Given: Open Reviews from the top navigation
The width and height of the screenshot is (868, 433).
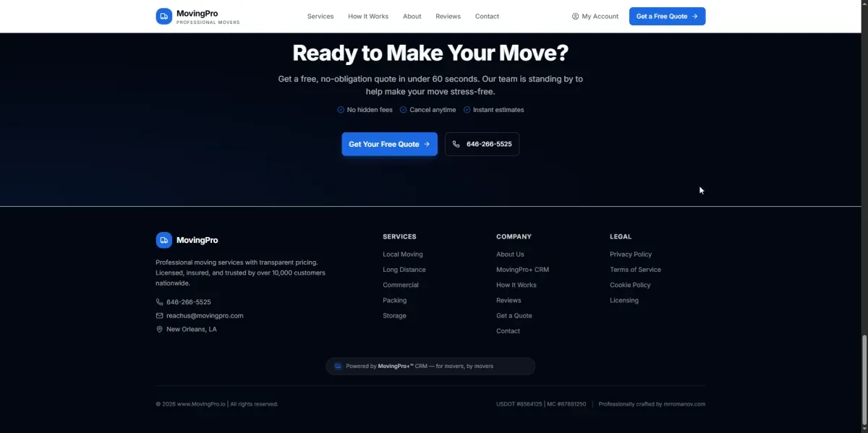Looking at the screenshot, I should [448, 16].
